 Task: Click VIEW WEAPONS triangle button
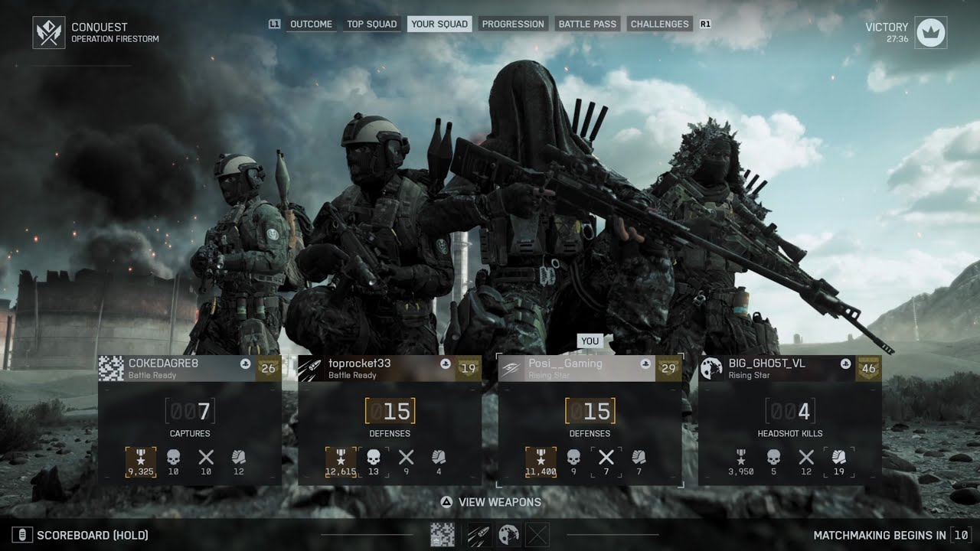point(446,502)
